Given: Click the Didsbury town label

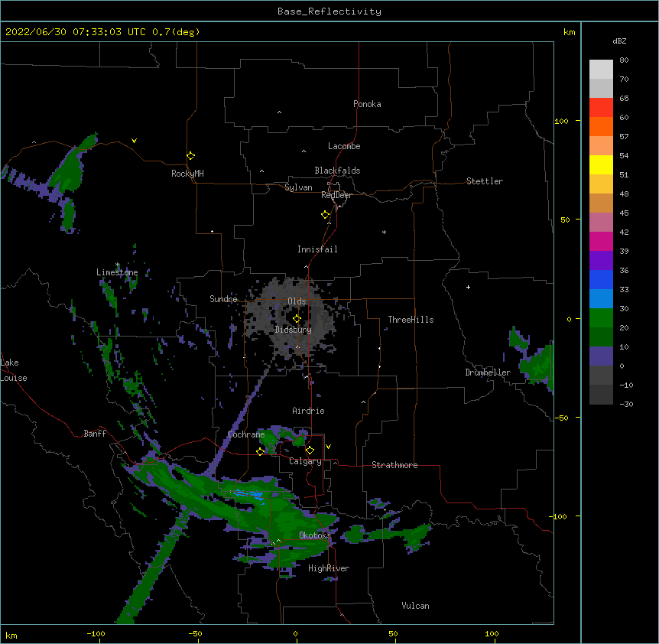Looking at the screenshot, I should click(294, 330).
